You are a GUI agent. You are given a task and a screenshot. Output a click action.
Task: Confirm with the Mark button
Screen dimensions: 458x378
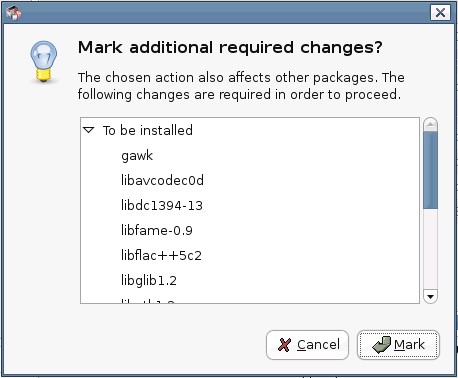pos(398,345)
